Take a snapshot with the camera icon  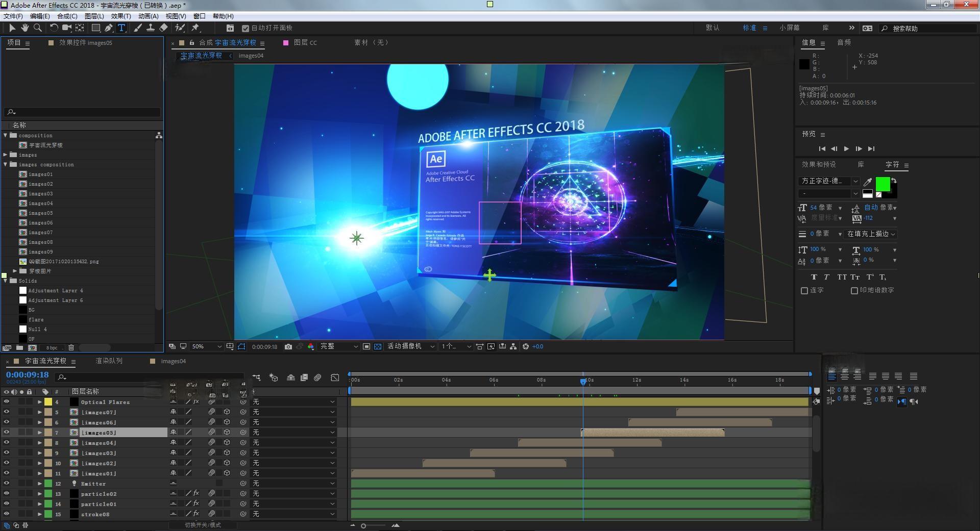point(288,347)
